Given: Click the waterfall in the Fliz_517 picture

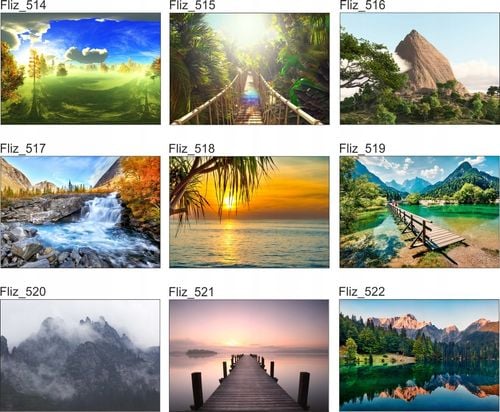Looking at the screenshot, I should coord(103,209).
